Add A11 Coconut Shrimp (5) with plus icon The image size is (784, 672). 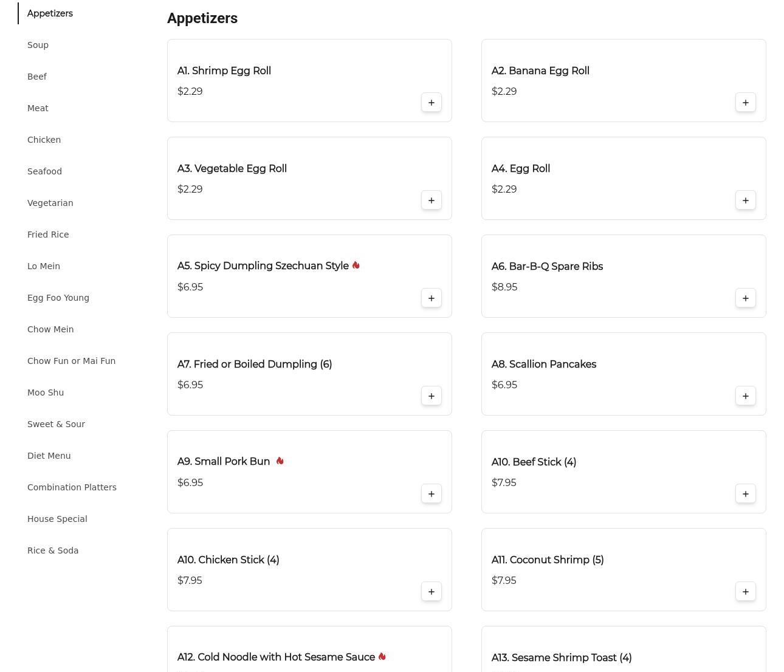pyautogui.click(x=745, y=592)
